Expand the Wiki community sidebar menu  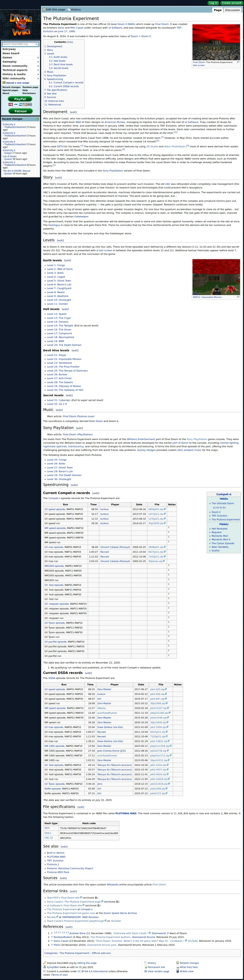coord(21,78)
